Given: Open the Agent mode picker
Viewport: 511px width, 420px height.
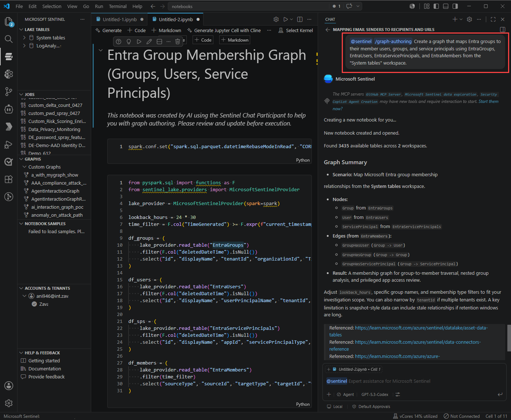Looking at the screenshot, I should [345, 394].
